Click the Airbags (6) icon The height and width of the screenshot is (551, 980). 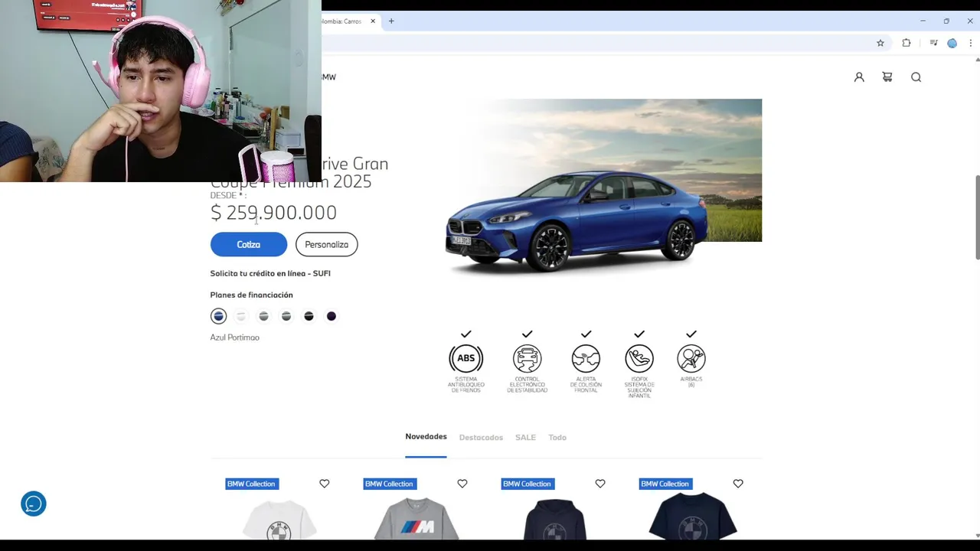click(x=691, y=358)
